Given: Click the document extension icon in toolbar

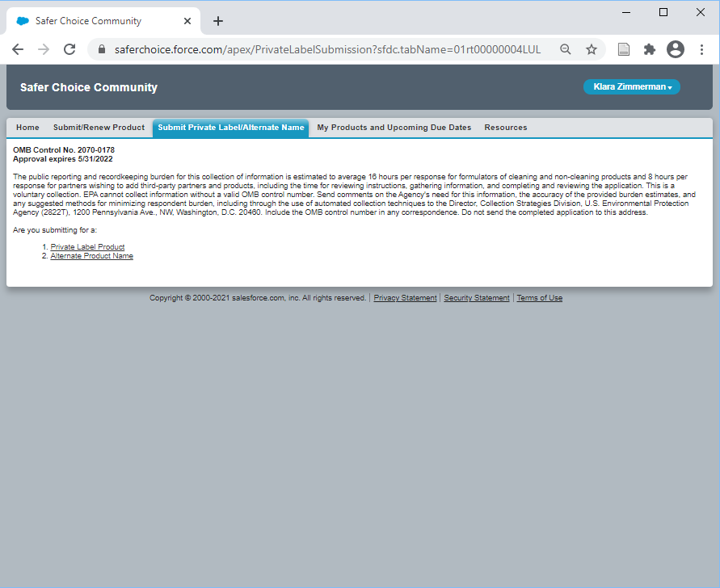Looking at the screenshot, I should pyautogui.click(x=624, y=49).
